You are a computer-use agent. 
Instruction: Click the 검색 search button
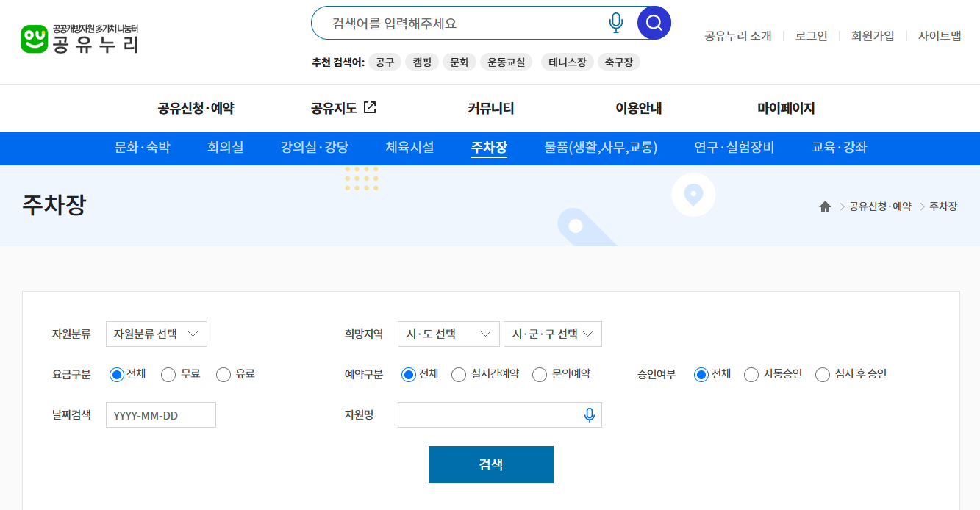tap(490, 464)
